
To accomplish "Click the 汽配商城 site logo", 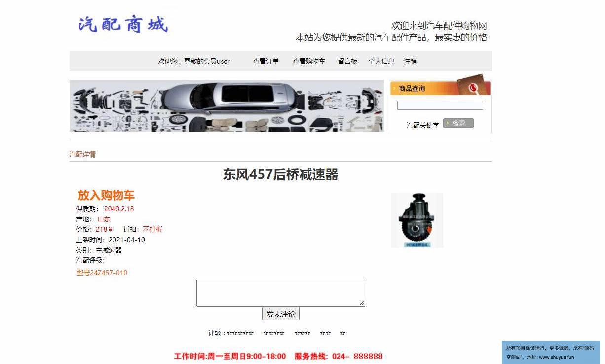I will pos(123,24).
